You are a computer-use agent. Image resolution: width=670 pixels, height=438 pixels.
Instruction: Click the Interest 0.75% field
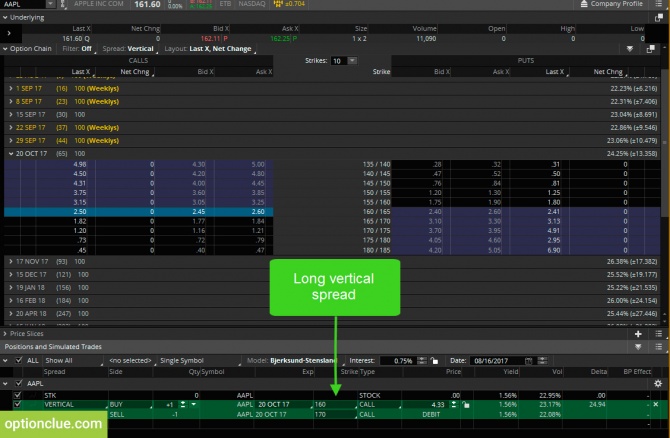tap(398, 361)
